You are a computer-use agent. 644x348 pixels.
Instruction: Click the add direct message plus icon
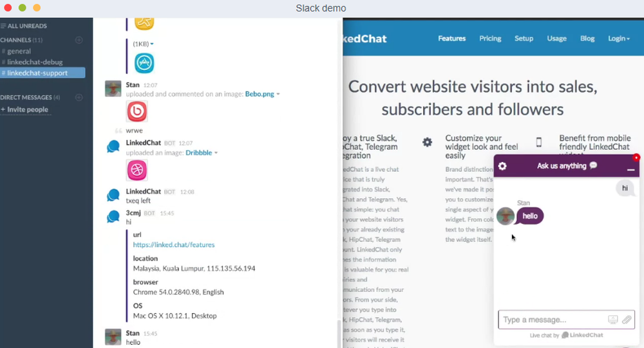pyautogui.click(x=79, y=97)
